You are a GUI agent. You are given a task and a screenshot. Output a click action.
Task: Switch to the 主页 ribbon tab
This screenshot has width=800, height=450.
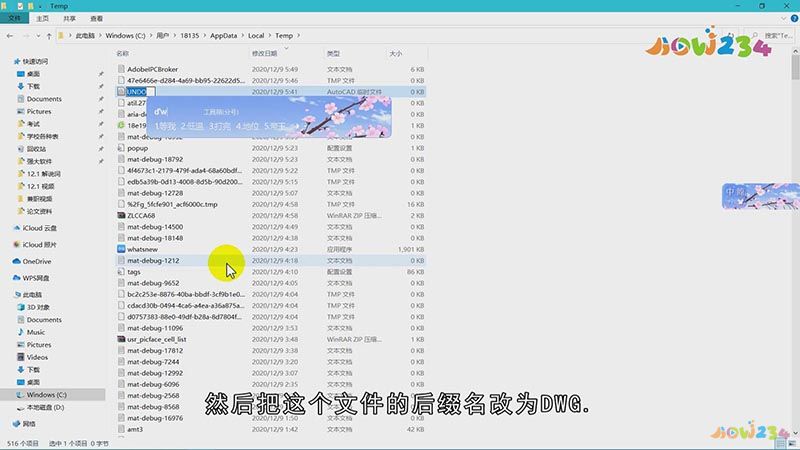(x=42, y=18)
